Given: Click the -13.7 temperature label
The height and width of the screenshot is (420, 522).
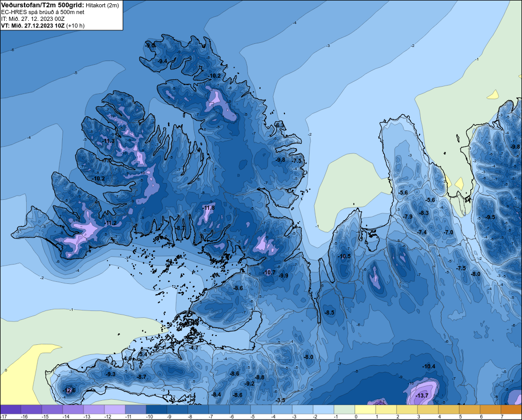Looking at the screenshot, I should pos(422,395).
